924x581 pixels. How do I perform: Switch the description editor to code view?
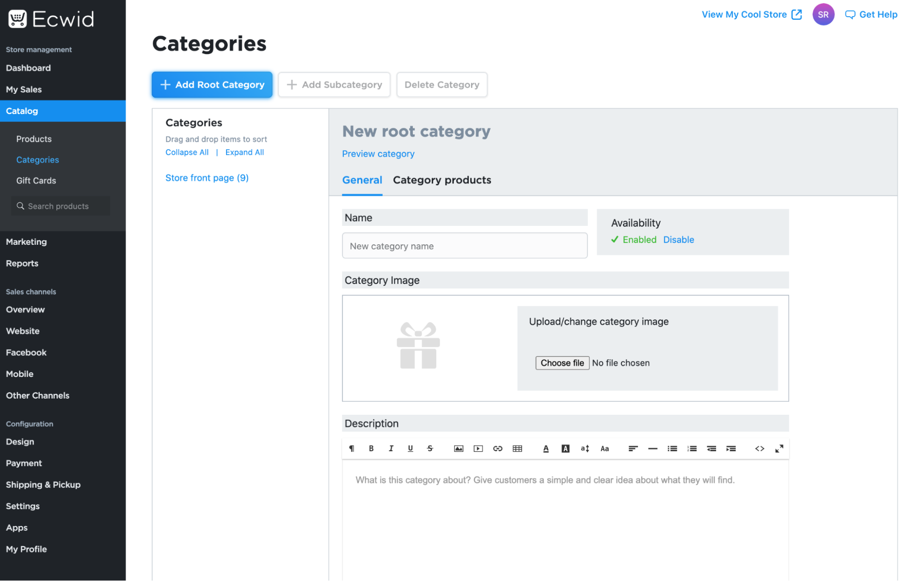click(x=759, y=448)
